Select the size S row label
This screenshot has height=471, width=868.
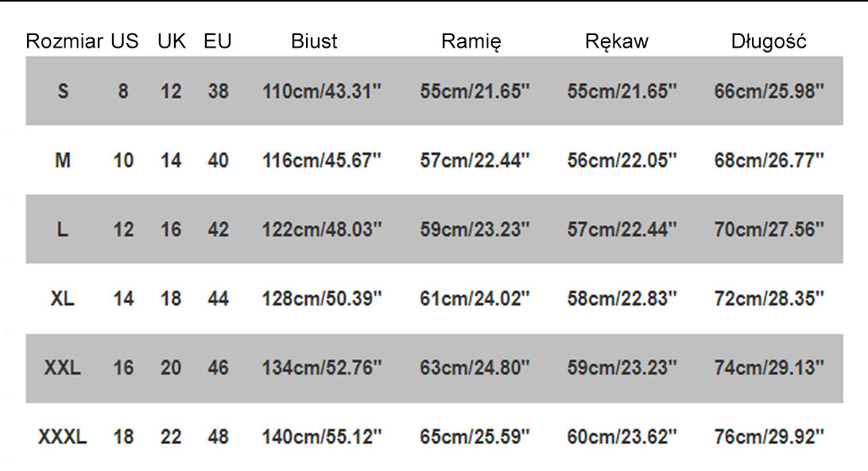(64, 91)
